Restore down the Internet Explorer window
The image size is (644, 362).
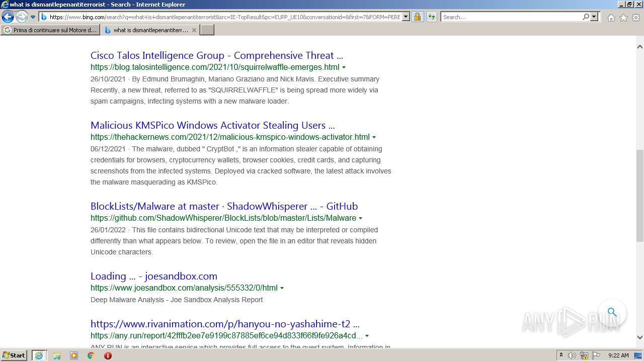point(629,5)
